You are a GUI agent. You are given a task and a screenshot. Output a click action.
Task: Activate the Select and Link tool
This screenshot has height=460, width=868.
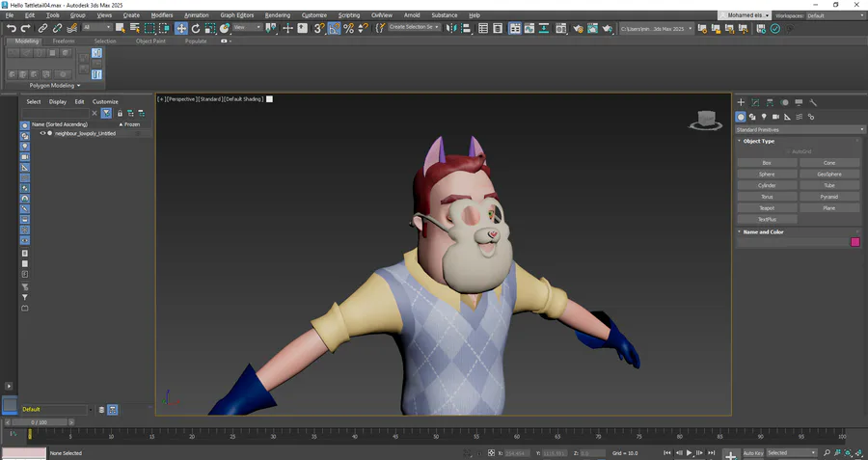coord(42,28)
